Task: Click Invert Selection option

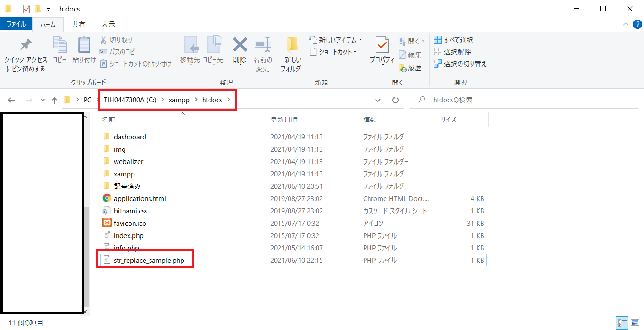Action: click(460, 64)
